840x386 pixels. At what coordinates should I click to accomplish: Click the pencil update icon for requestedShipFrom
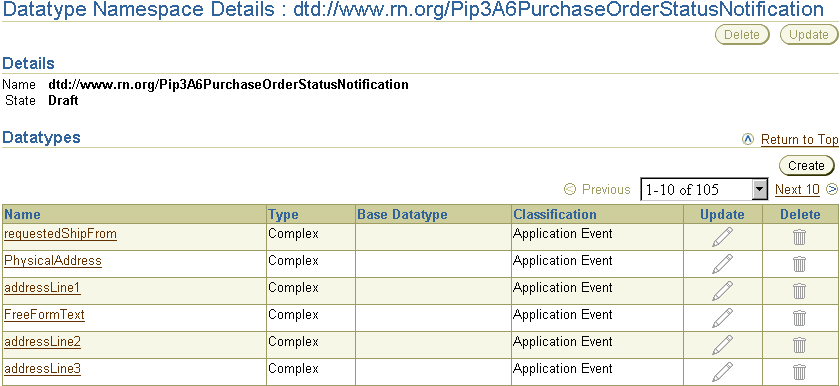(x=722, y=237)
